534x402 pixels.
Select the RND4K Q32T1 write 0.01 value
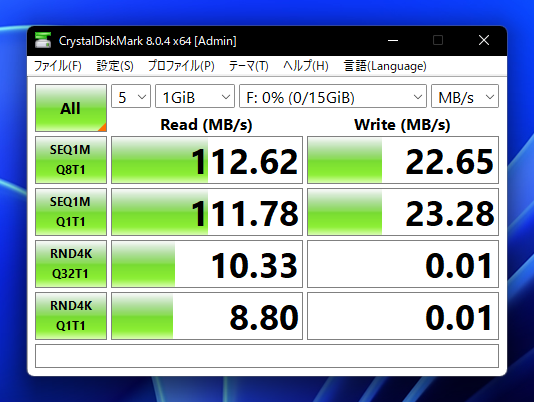[403, 264]
